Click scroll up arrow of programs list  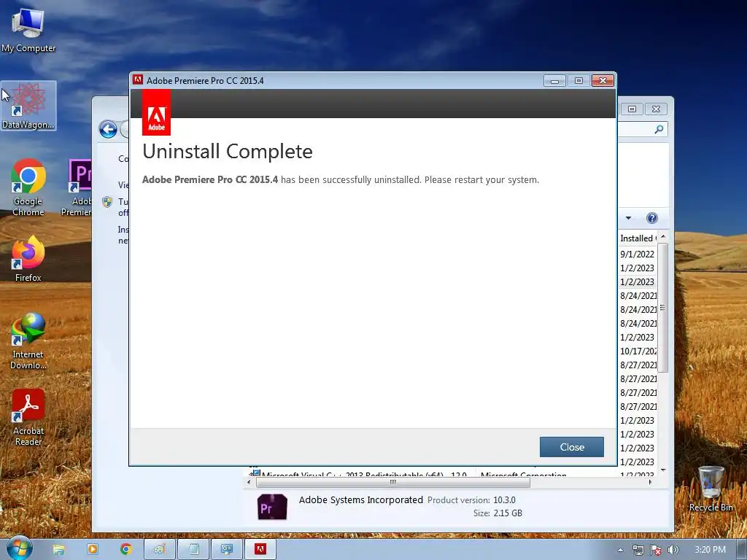[x=663, y=237]
